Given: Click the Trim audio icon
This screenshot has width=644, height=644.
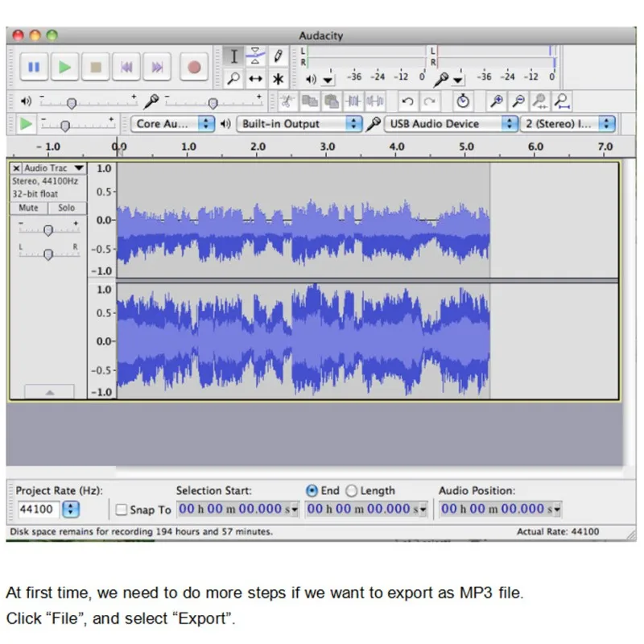Looking at the screenshot, I should (353, 101).
